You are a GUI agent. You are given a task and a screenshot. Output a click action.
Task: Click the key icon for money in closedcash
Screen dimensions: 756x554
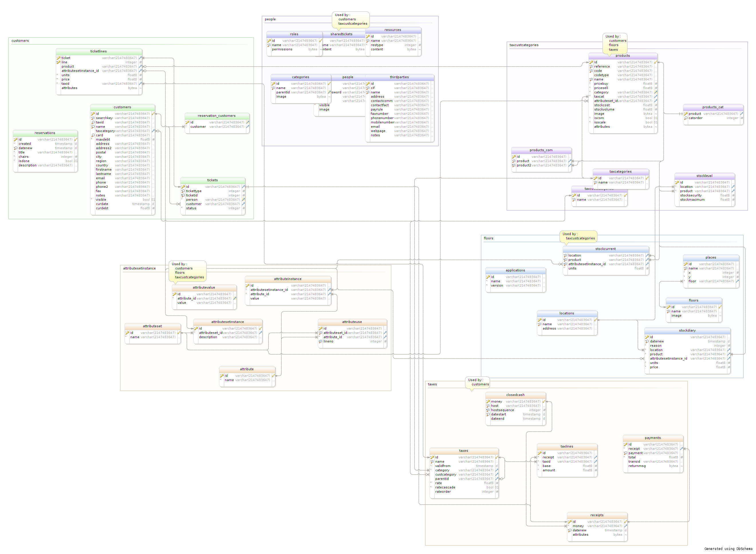tap(488, 401)
